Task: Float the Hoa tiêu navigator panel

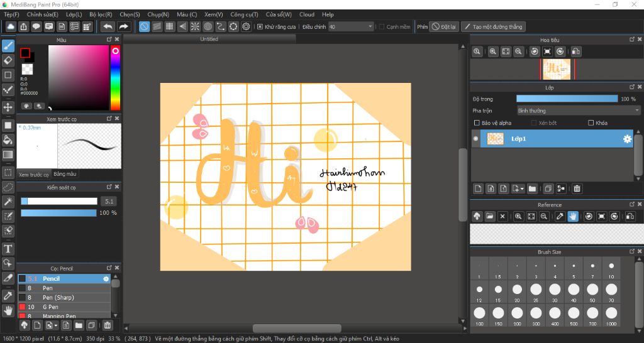Action: tap(631, 40)
